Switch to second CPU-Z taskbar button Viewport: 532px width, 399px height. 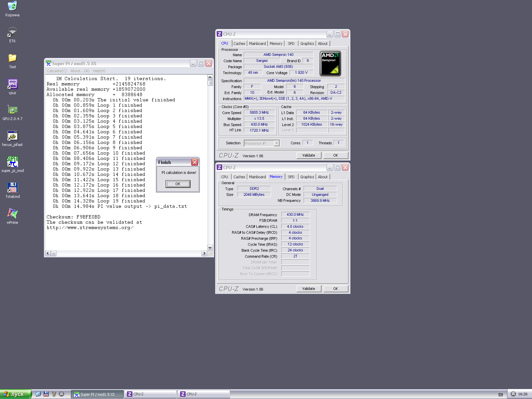tap(203, 394)
